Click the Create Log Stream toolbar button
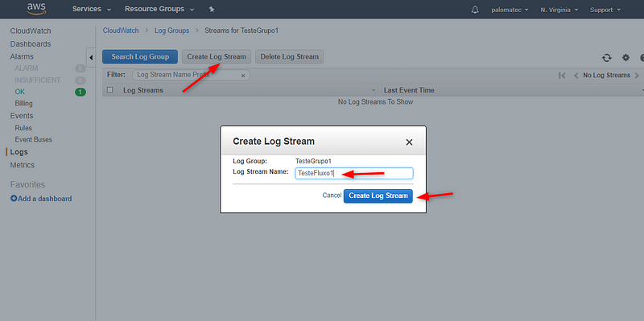 tap(217, 57)
